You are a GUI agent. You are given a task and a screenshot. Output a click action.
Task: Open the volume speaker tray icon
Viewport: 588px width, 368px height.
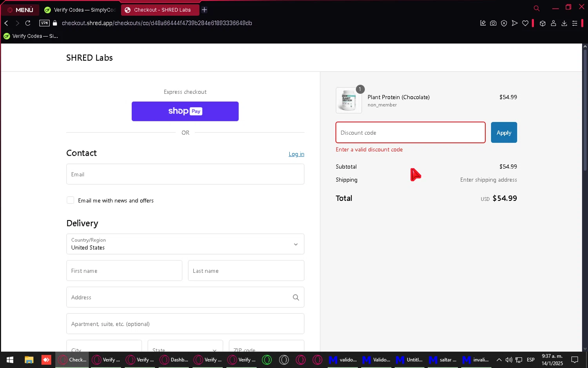[x=509, y=360]
